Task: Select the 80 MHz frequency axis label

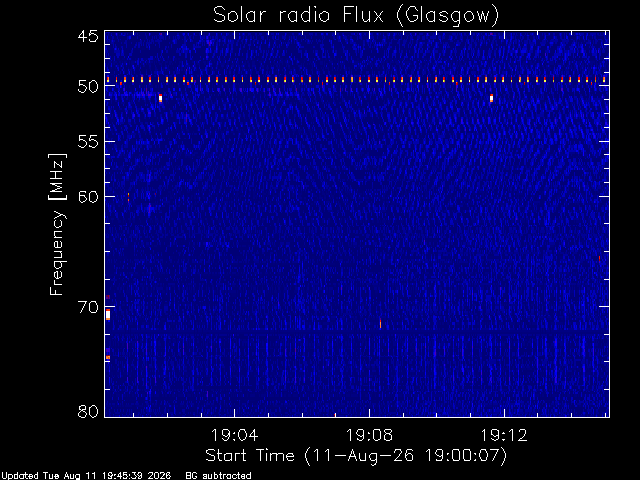Action: point(88,411)
